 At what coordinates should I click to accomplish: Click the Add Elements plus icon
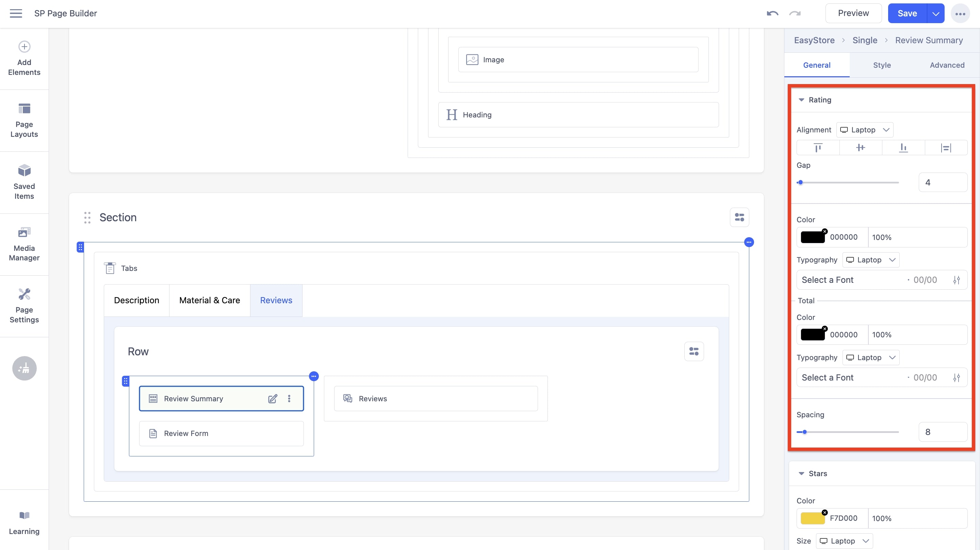[x=24, y=46]
